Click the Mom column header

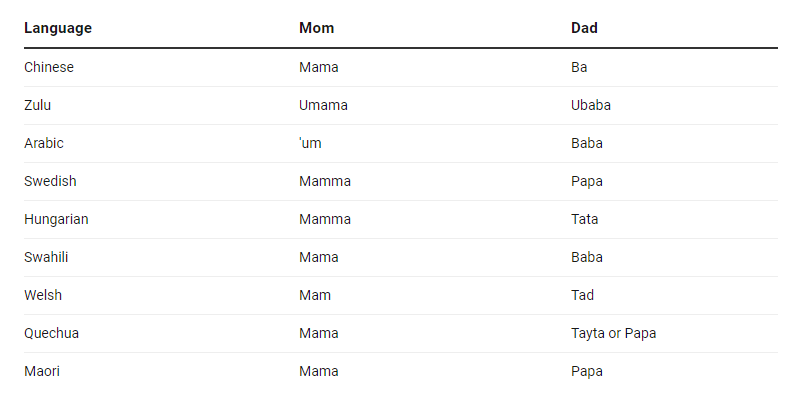tap(316, 28)
